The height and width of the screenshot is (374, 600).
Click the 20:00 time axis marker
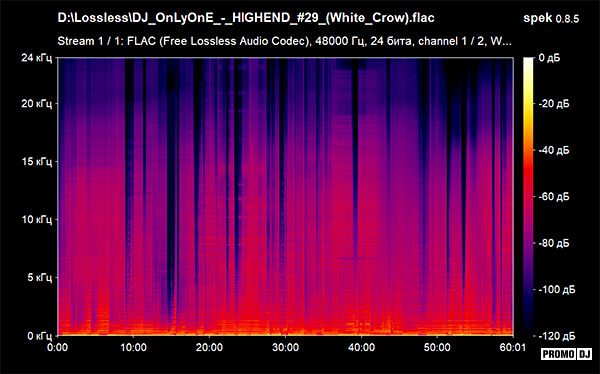(209, 348)
